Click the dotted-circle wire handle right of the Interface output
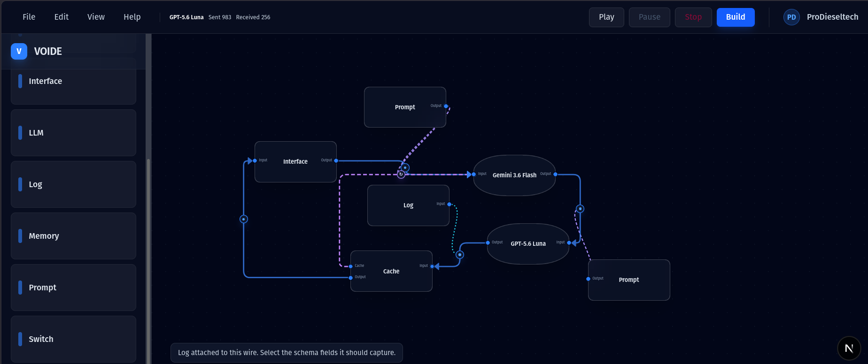Screen dimensions: 868x364 (405, 167)
